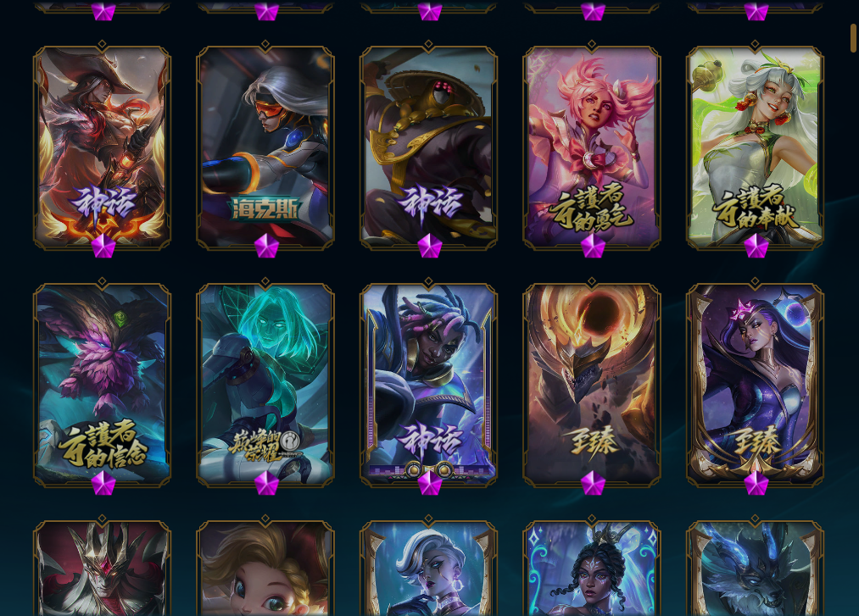Click the gem beneath the 巅峰的荣耀 skin card
The image size is (859, 616).
(x=266, y=483)
